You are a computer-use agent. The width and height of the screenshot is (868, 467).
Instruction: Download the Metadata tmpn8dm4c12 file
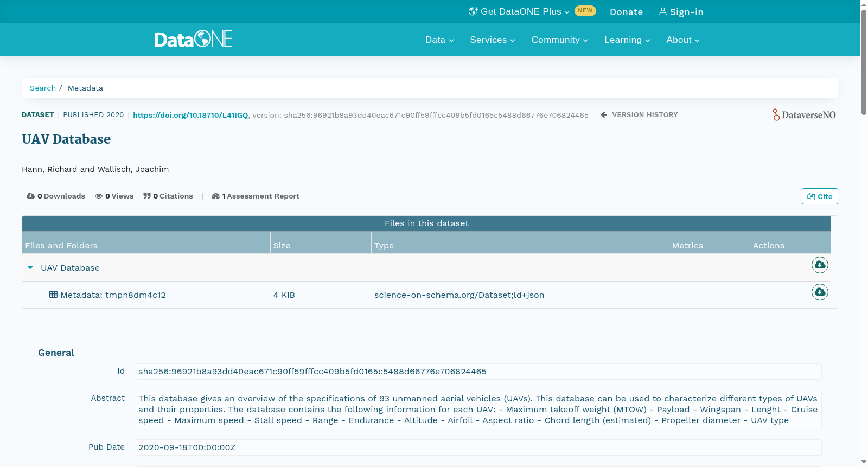coord(820,292)
